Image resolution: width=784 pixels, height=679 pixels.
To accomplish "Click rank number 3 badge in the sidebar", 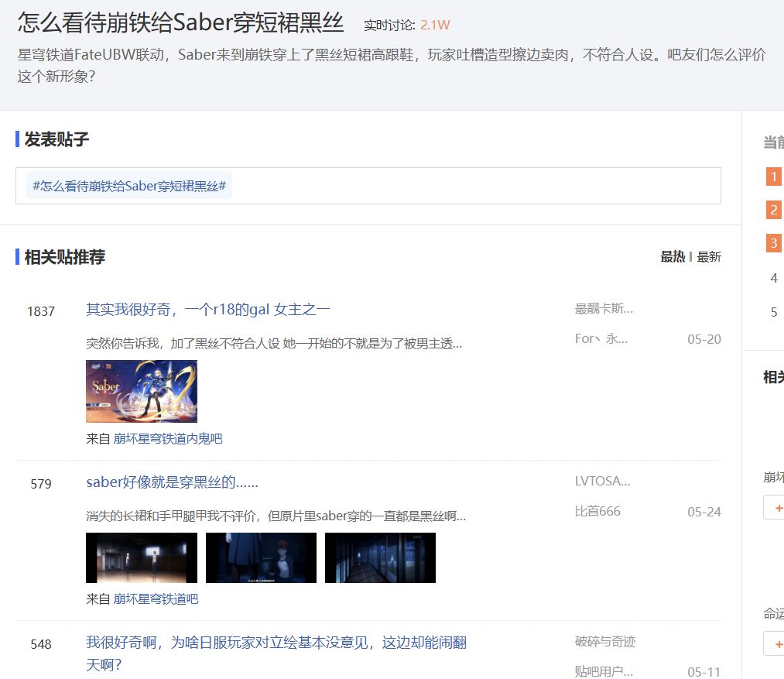I will click(773, 243).
